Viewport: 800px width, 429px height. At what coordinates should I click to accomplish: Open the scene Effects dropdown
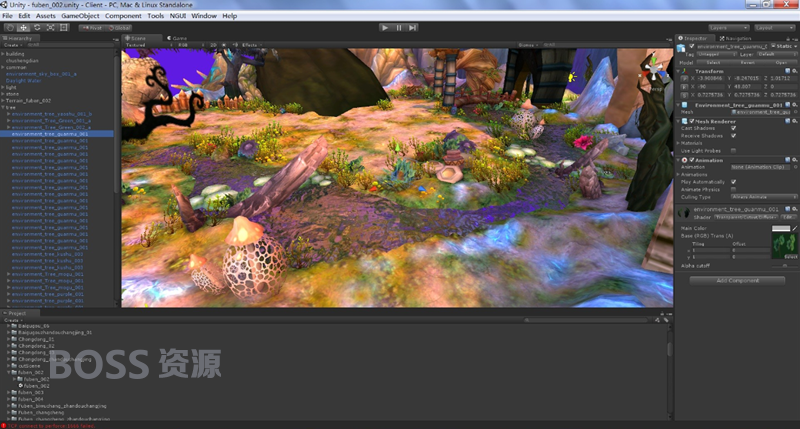tap(252, 45)
